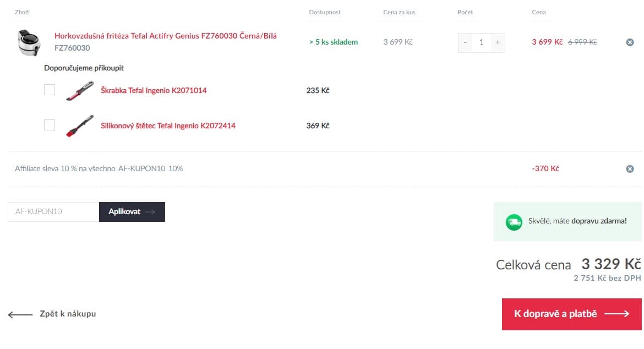Open Silikonový štětec Tefal Ingenio K2072414 link

pyautogui.click(x=168, y=126)
